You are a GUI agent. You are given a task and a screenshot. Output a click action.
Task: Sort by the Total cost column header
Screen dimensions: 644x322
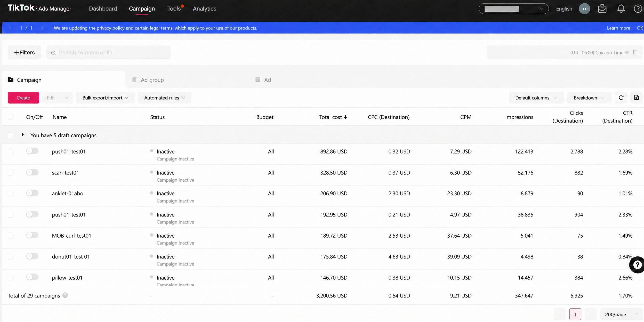click(x=333, y=117)
